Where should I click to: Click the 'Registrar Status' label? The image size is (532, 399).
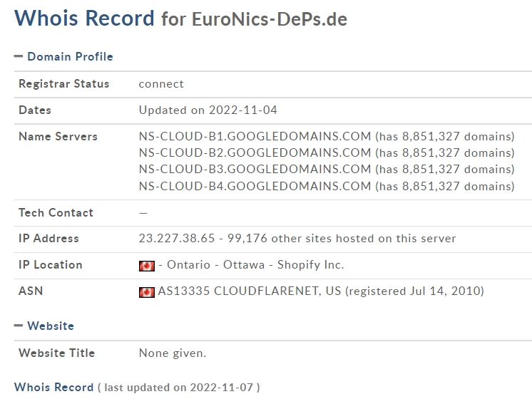click(x=63, y=84)
